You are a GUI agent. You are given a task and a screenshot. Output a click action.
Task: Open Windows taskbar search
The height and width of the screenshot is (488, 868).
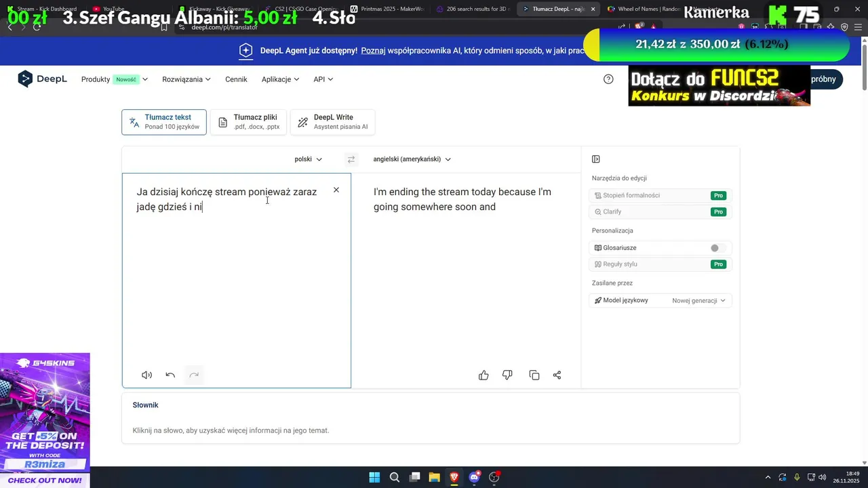click(x=395, y=477)
